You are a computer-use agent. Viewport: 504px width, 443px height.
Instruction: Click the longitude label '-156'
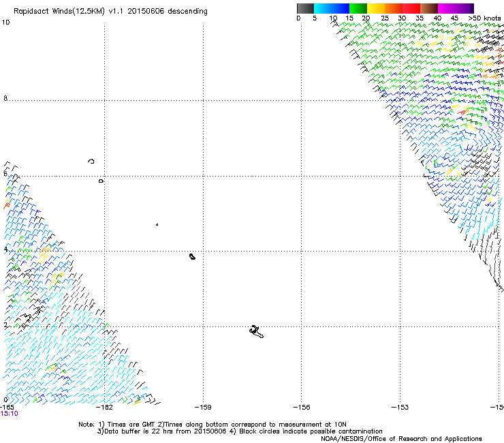[x=302, y=408]
